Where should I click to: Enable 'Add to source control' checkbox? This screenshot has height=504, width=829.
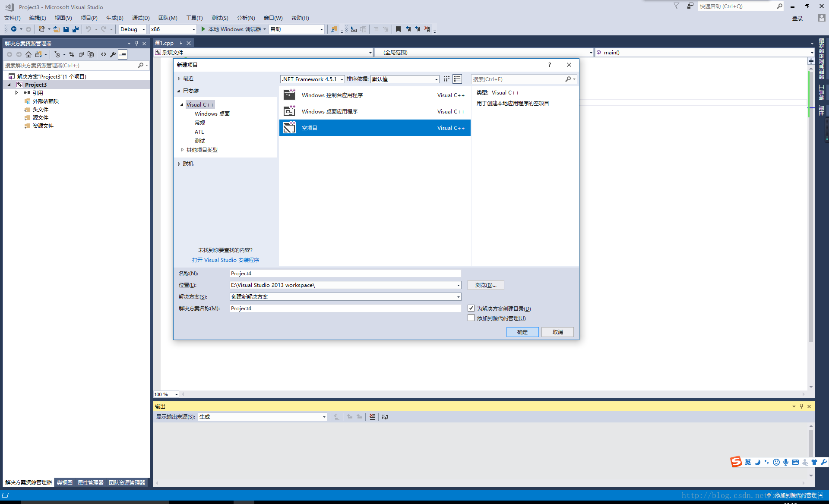coord(471,318)
